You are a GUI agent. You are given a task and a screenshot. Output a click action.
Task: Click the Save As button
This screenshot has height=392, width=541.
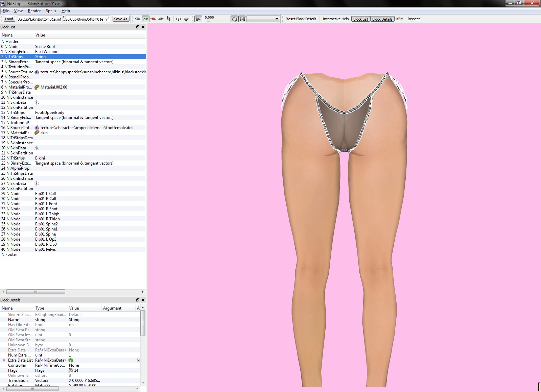point(121,19)
